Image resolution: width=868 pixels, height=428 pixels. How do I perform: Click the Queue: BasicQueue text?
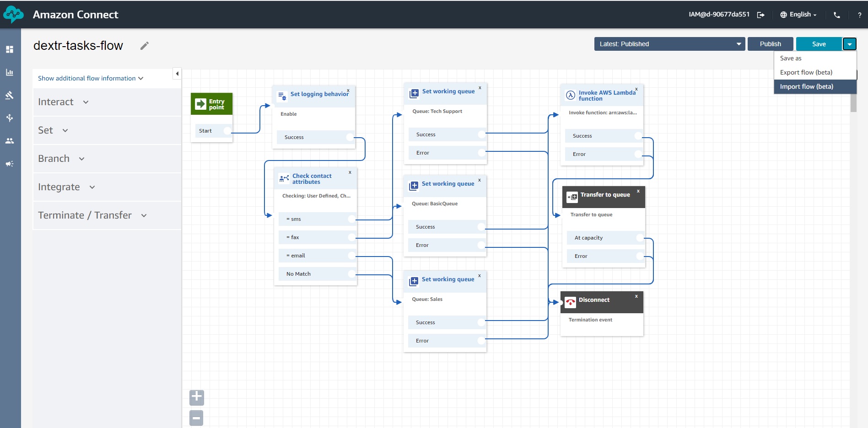pyautogui.click(x=435, y=204)
